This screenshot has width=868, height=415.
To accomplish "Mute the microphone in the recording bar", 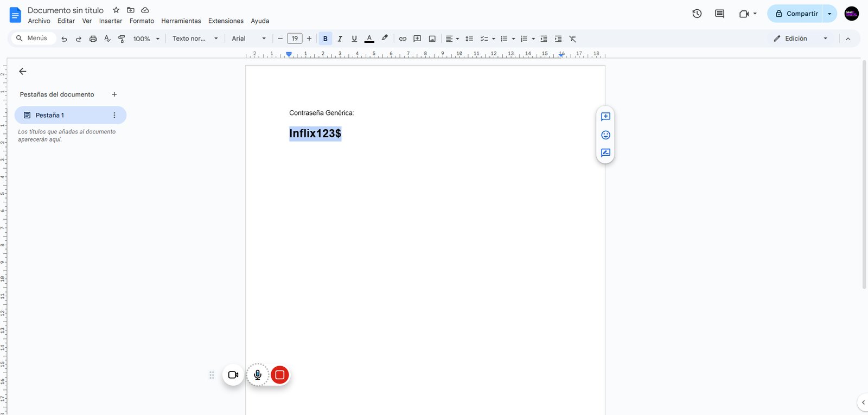I will (x=258, y=375).
